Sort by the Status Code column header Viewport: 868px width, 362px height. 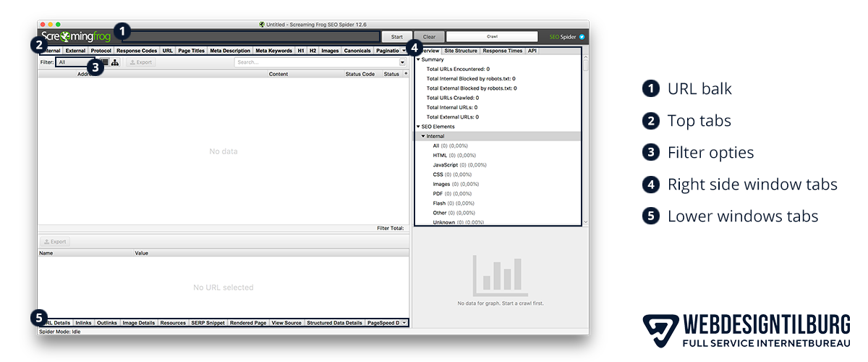(x=359, y=74)
